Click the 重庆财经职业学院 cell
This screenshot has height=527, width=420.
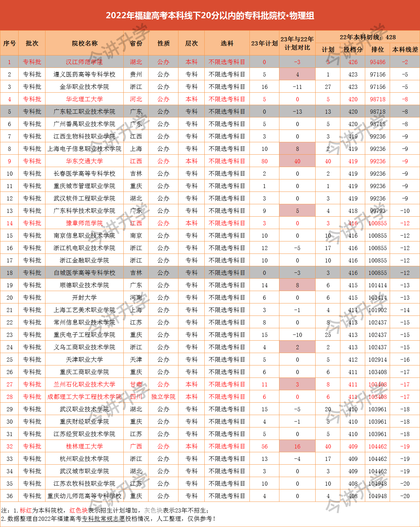coord(84,422)
